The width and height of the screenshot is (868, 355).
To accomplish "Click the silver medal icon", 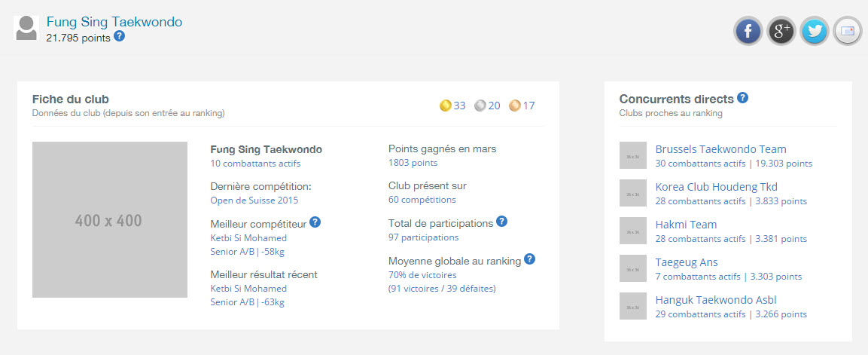I will (x=480, y=106).
